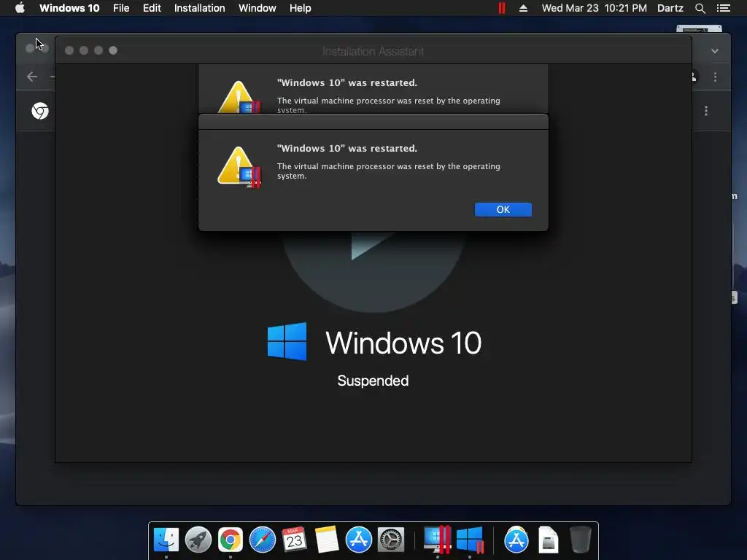This screenshot has width=747, height=560.
Task: Open the App Store icon next to the disk image
Action: 516,540
